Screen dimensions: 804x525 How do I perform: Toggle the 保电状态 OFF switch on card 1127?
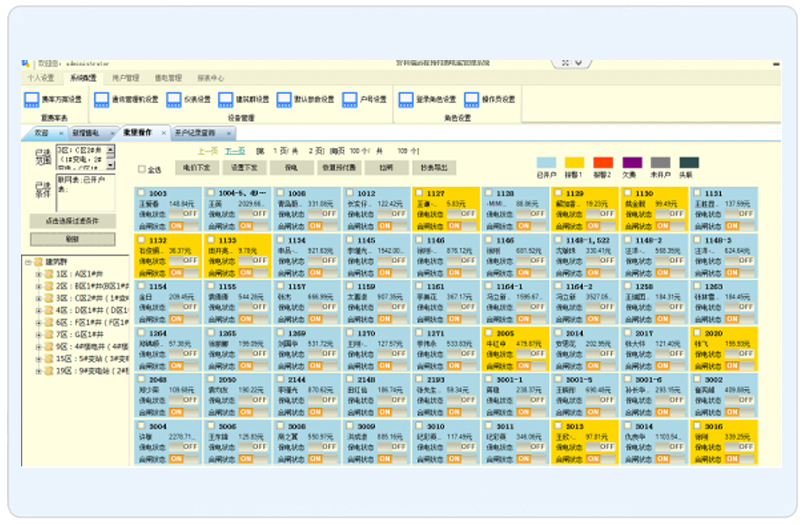467,213
